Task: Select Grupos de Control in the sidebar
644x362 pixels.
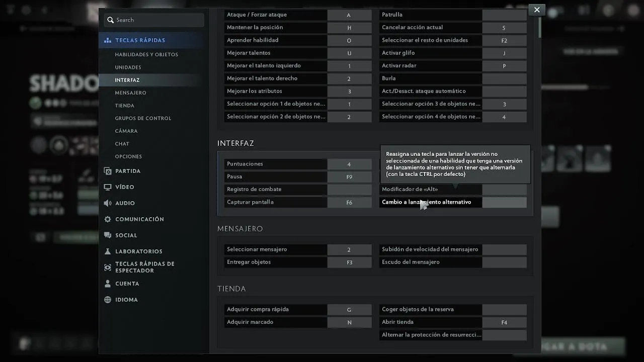Action: (x=143, y=118)
